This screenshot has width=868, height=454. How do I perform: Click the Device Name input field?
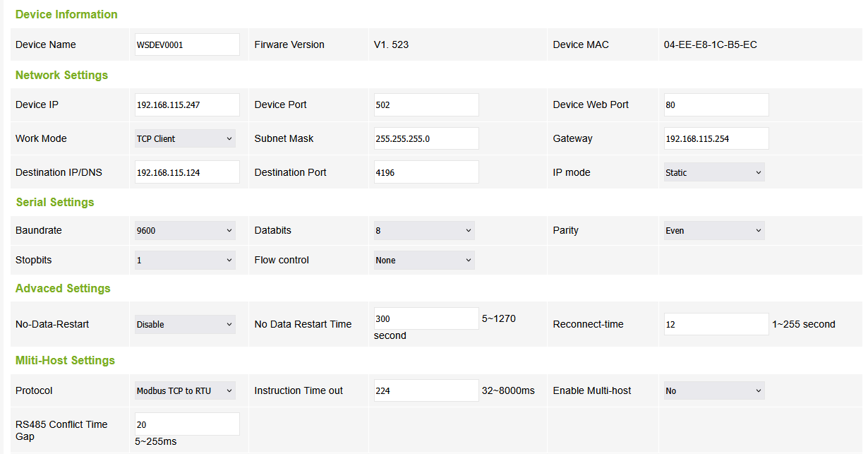(x=187, y=44)
